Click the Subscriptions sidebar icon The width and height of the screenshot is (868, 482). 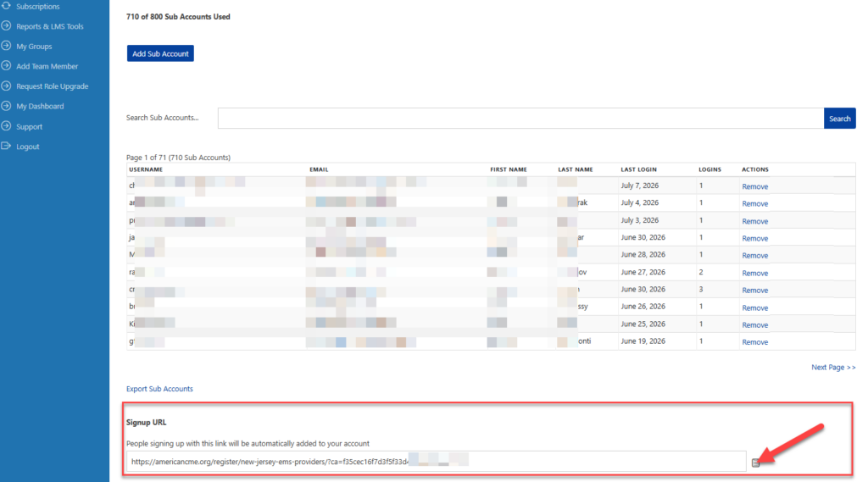[x=6, y=6]
